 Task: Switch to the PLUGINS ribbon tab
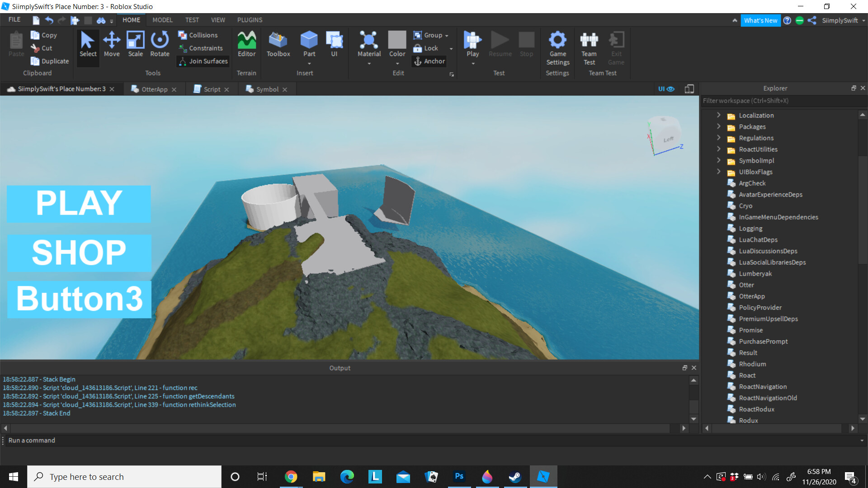tap(250, 20)
